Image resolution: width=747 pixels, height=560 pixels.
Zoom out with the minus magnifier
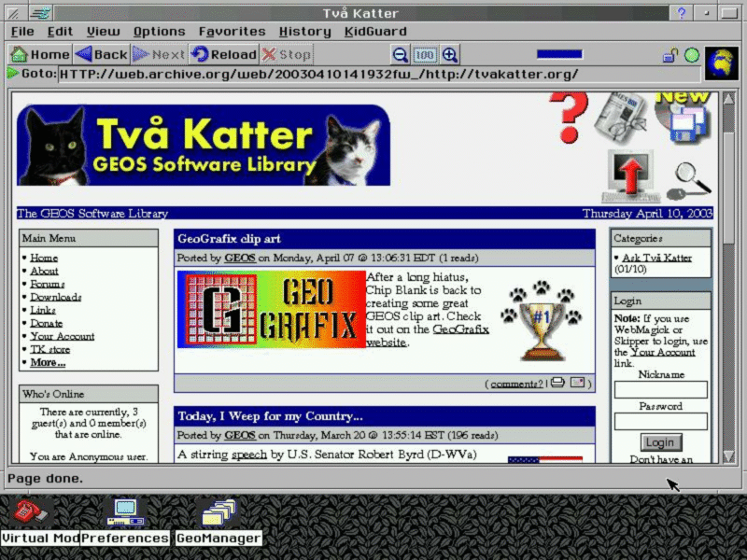[x=401, y=55]
